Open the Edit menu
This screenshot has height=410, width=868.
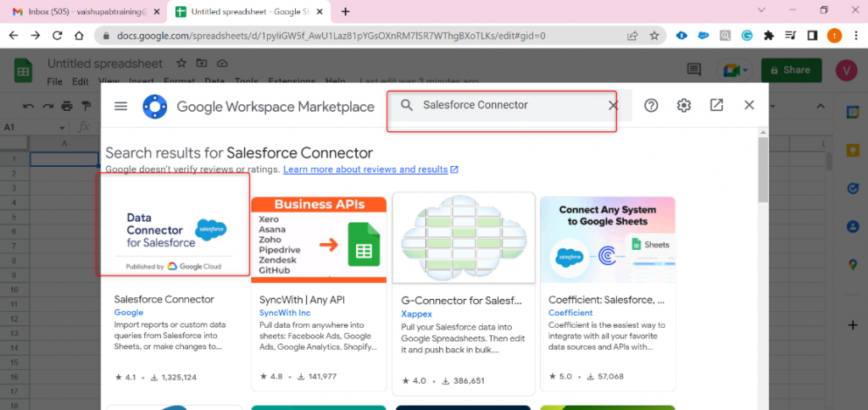coord(81,81)
